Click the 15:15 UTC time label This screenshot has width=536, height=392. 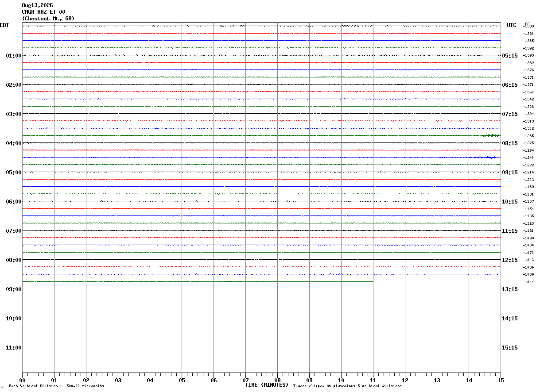510,348
